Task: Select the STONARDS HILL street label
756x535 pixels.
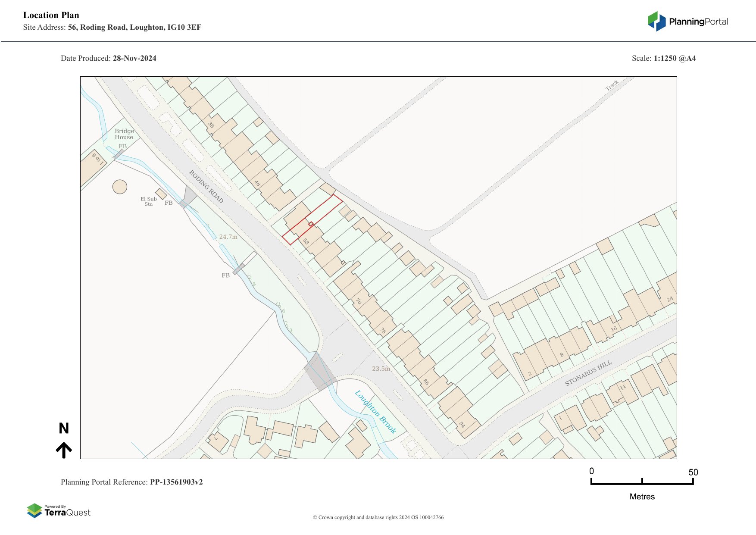Action: coord(588,373)
